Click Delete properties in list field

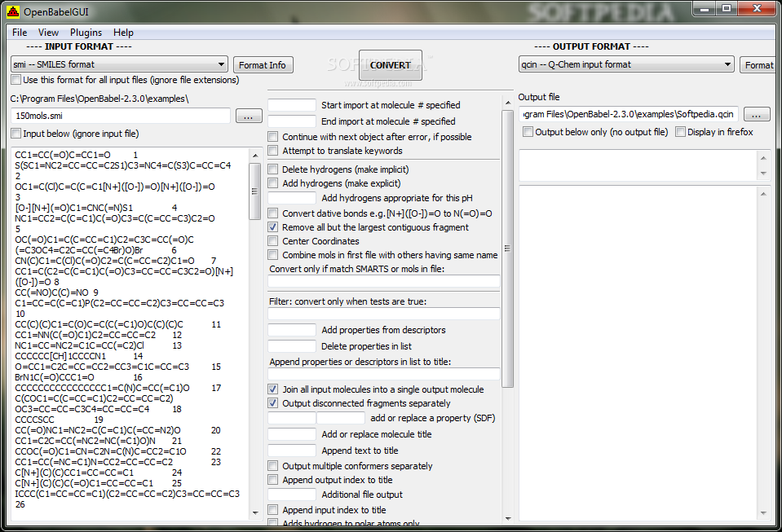292,346
